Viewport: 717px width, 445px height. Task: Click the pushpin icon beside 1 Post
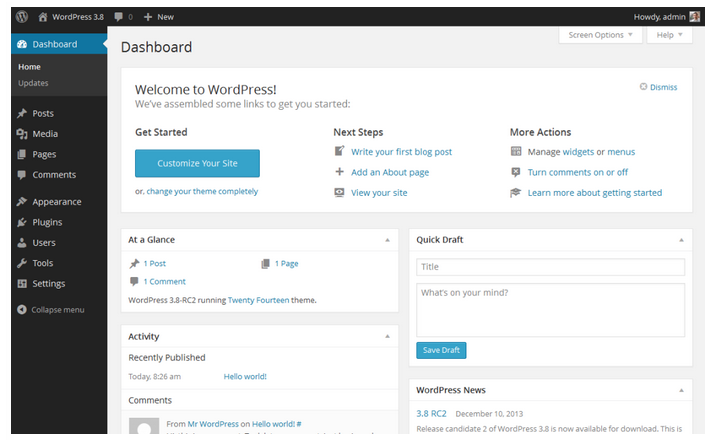point(134,263)
